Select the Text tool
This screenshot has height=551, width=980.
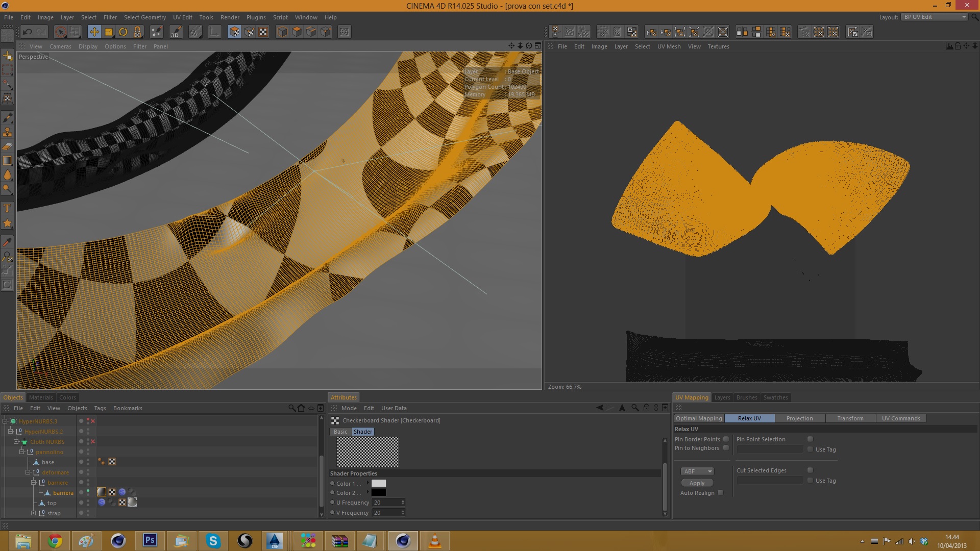click(x=7, y=208)
